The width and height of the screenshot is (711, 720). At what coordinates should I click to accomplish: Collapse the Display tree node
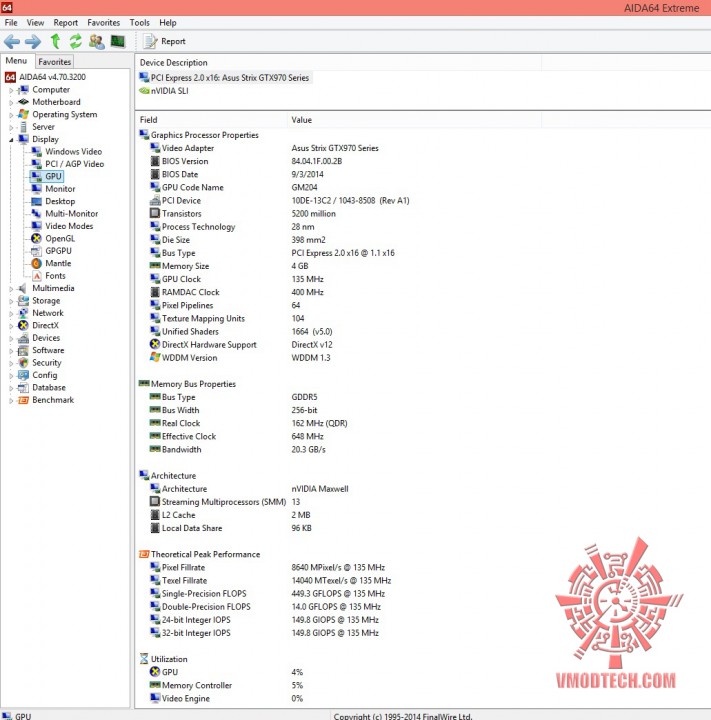(11, 140)
